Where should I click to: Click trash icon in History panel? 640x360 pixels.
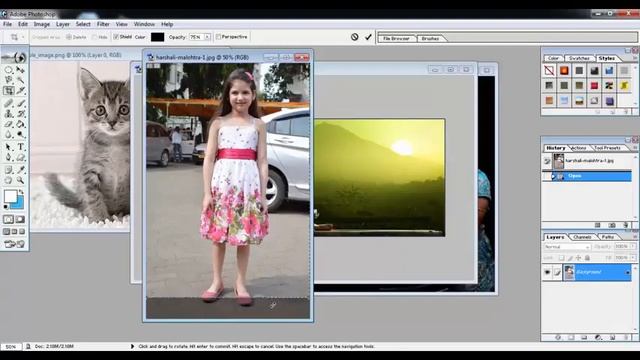(x=626, y=225)
